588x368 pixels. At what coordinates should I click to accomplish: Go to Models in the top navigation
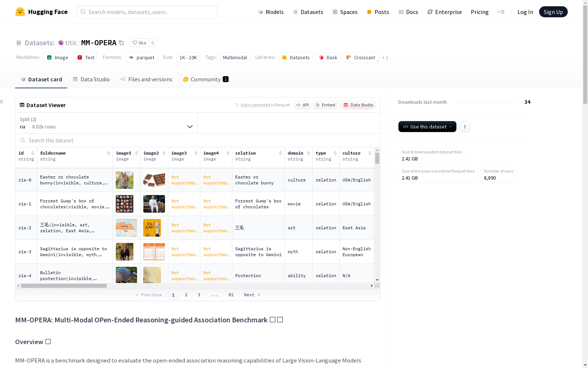[271, 12]
